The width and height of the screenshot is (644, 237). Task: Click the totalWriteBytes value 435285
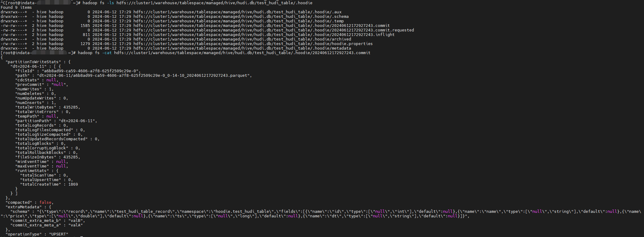[x=71, y=107]
